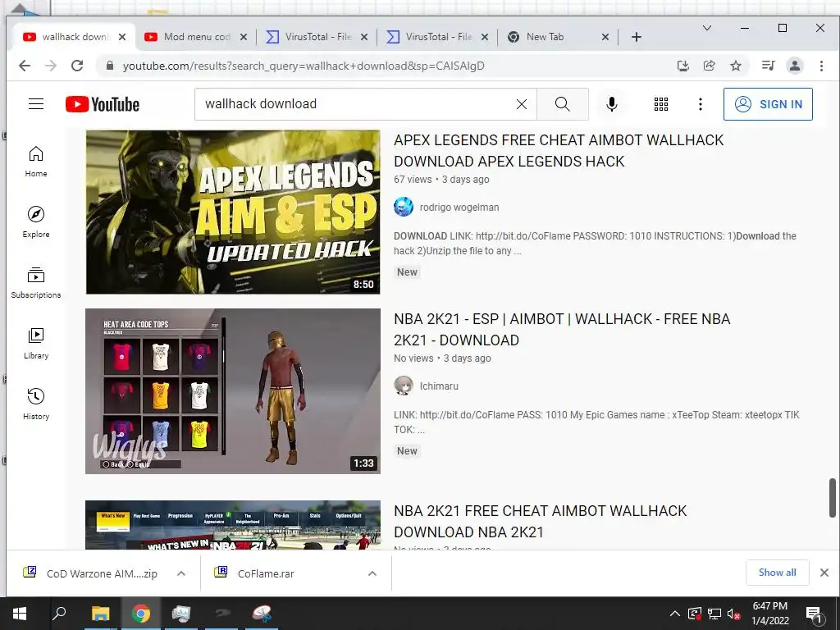Image resolution: width=840 pixels, height=630 pixels.
Task: Click the install/download page icon in address bar
Action: point(683,66)
